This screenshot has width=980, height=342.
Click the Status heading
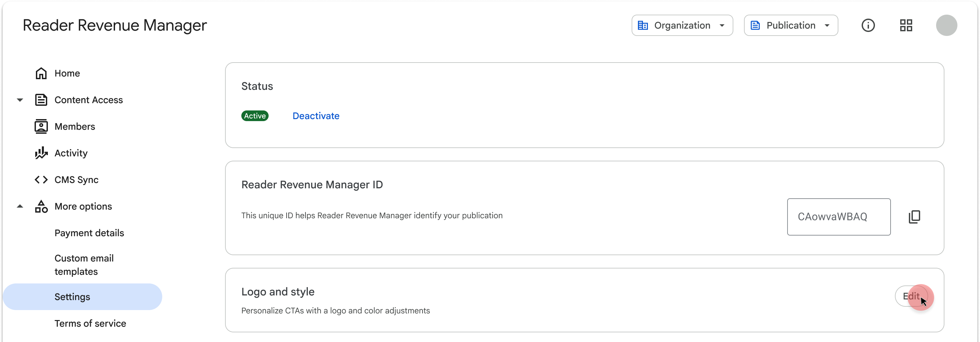click(257, 86)
